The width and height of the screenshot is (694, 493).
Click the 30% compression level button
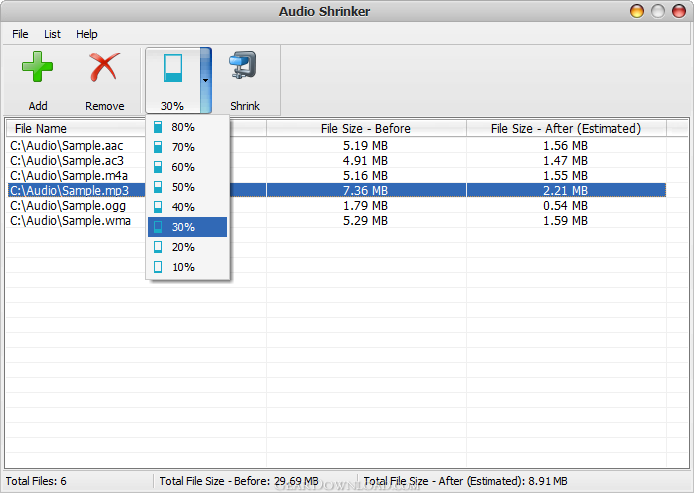(x=173, y=81)
